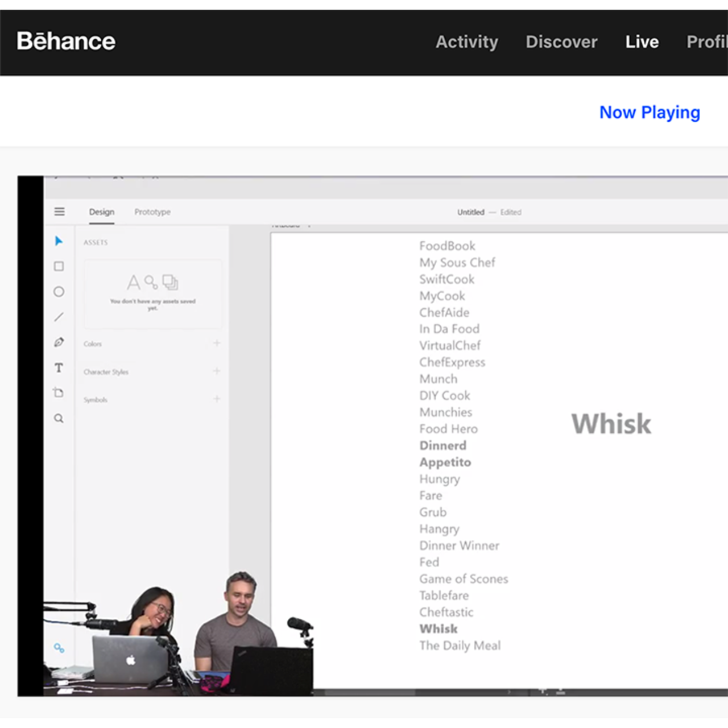This screenshot has height=728, width=728.
Task: Open the Live section
Action: point(642,42)
